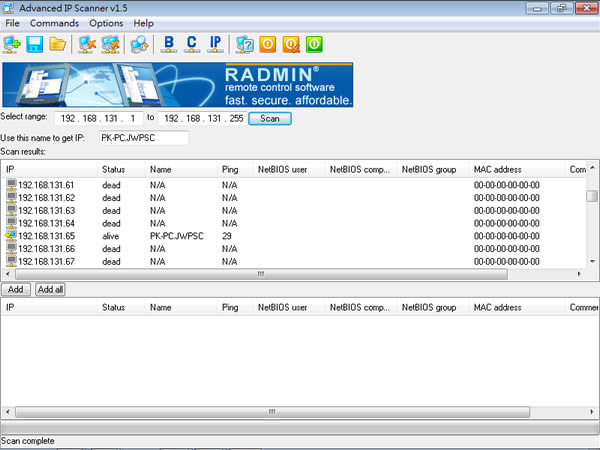Open the Help menu
Viewport: 600px width, 450px height.
143,23
